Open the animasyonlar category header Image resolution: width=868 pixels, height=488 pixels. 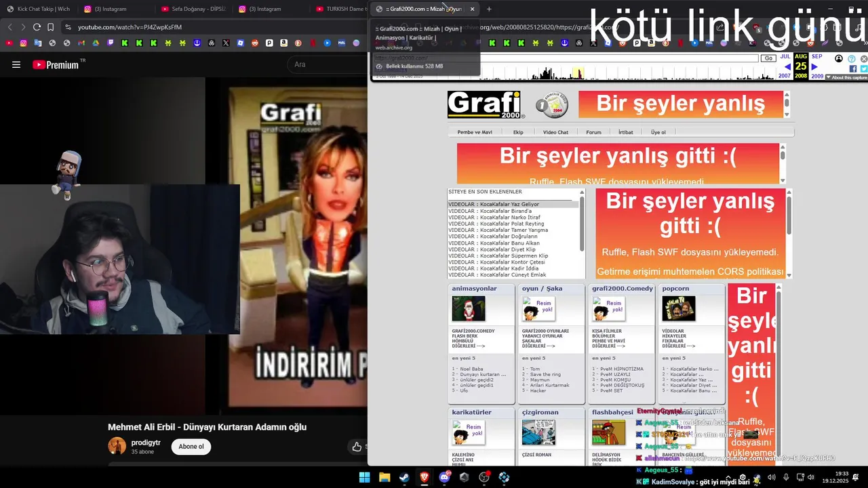coord(475,289)
